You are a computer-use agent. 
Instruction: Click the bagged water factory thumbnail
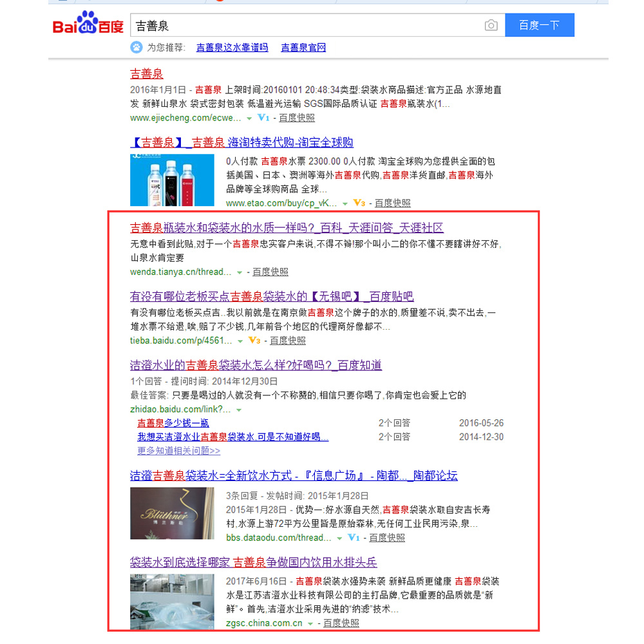(172, 601)
